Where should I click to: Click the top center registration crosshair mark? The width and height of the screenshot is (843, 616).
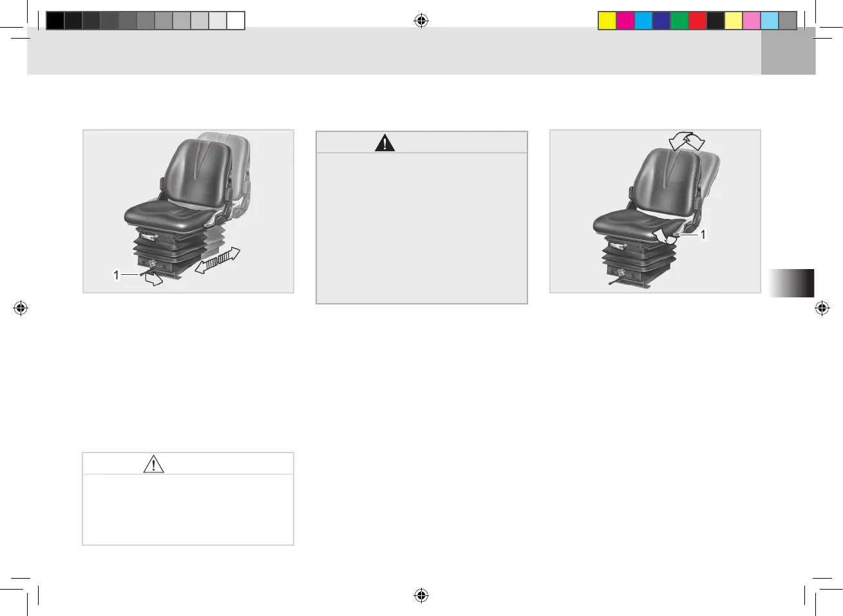point(421,21)
